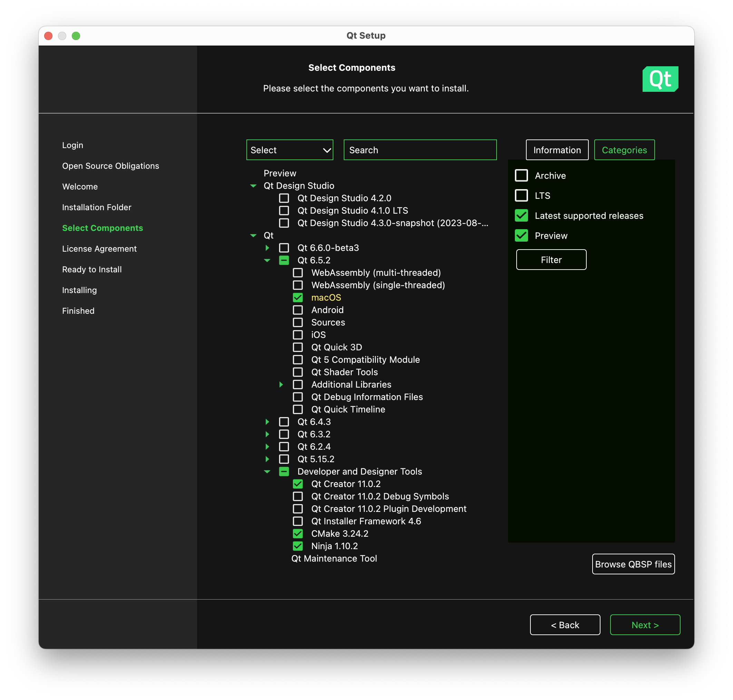Click the Login step in sidebar
The height and width of the screenshot is (700, 733).
coord(73,145)
